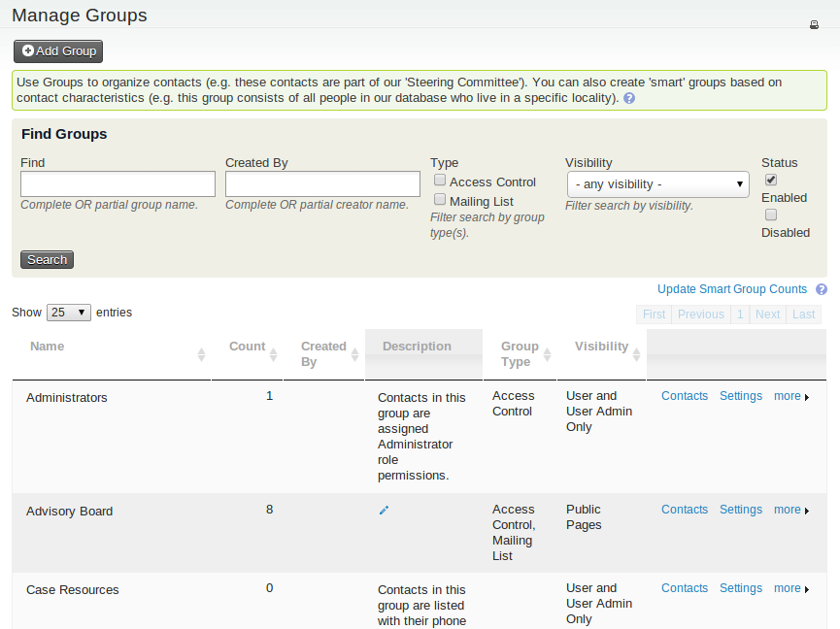This screenshot has height=629, width=840.
Task: Tick the Disabled status checkbox
Action: (x=771, y=215)
